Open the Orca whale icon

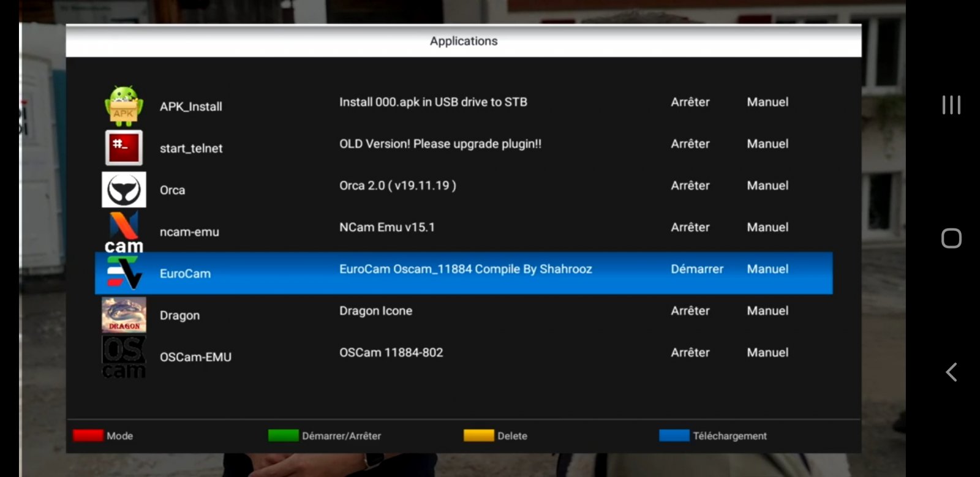(124, 190)
